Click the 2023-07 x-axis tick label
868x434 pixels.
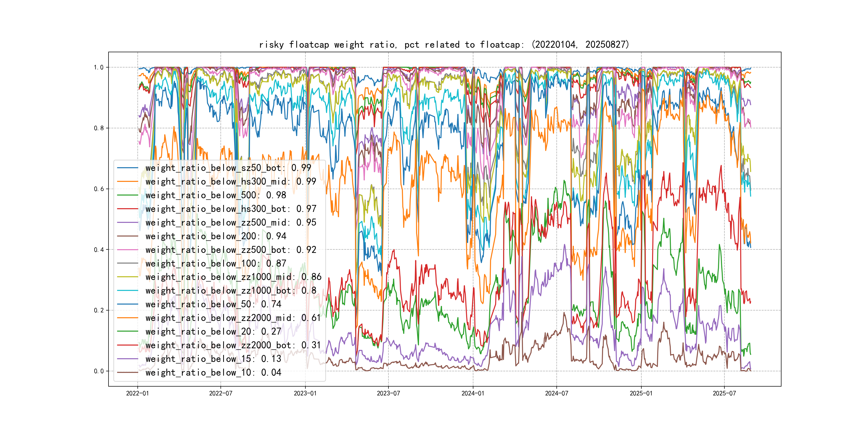(x=388, y=393)
